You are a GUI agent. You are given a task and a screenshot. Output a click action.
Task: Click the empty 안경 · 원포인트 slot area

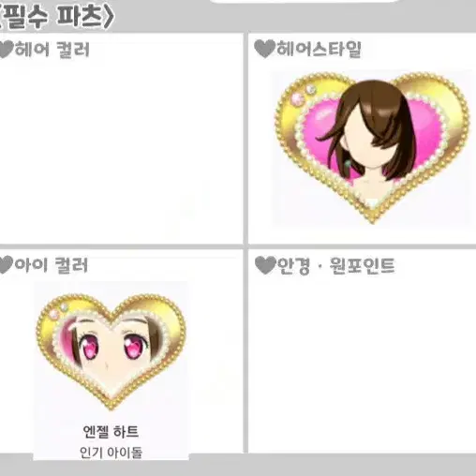363,364
